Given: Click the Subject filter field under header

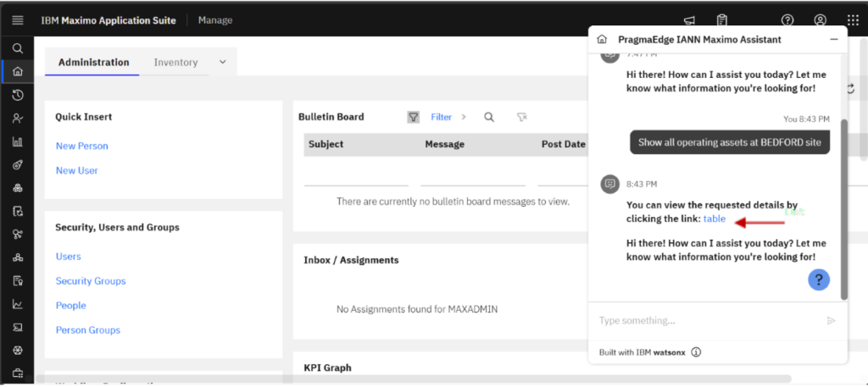Looking at the screenshot, I should tap(356, 178).
